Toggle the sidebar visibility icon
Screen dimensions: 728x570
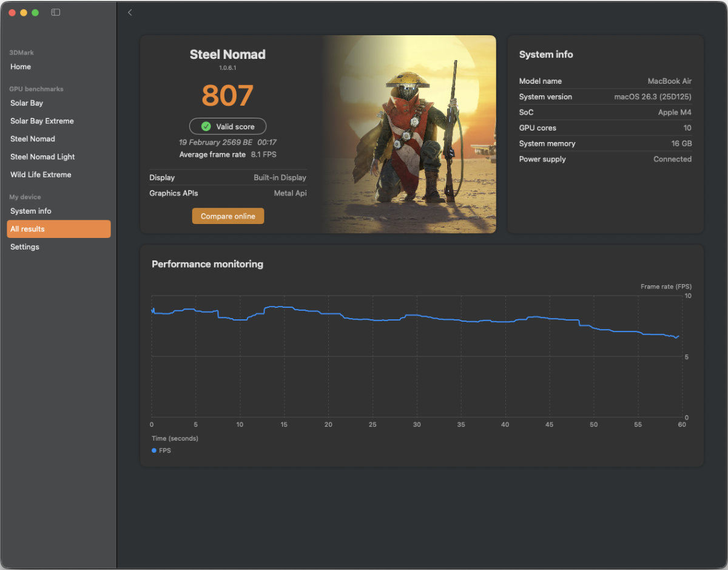click(x=55, y=12)
